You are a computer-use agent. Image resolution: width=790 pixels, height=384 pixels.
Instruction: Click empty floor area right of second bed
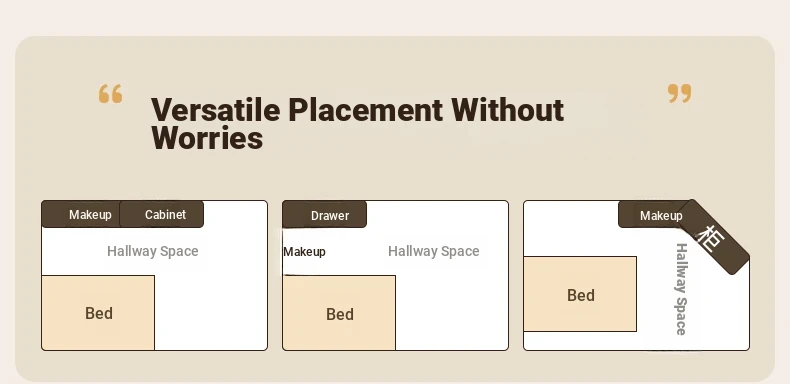[451, 312]
